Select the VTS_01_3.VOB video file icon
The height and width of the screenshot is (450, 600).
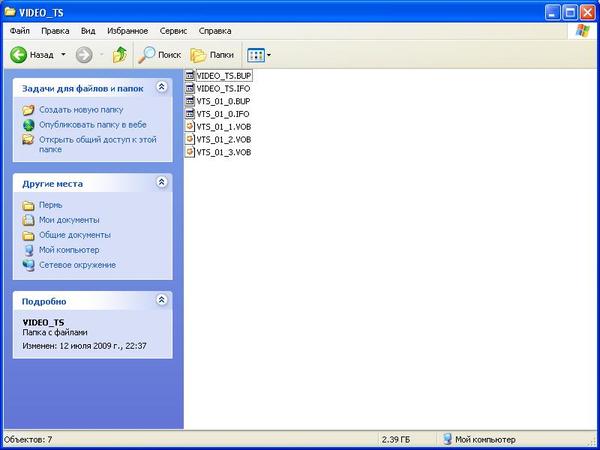point(190,152)
